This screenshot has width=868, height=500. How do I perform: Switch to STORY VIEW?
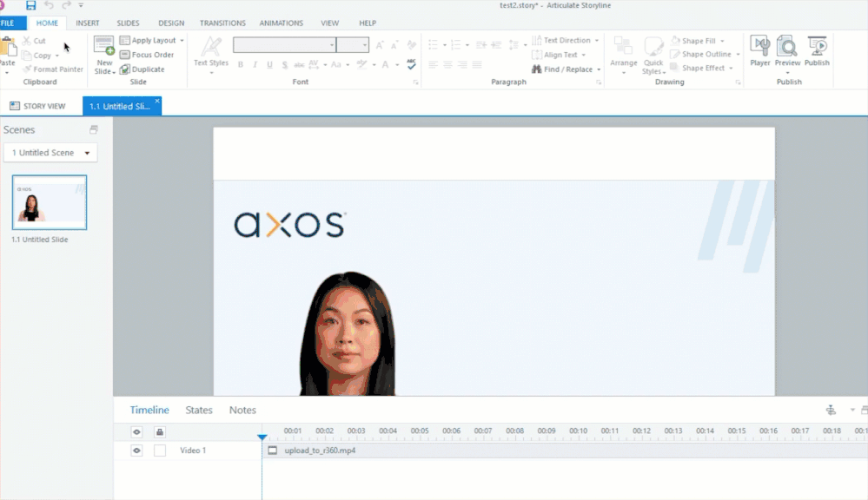(38, 106)
